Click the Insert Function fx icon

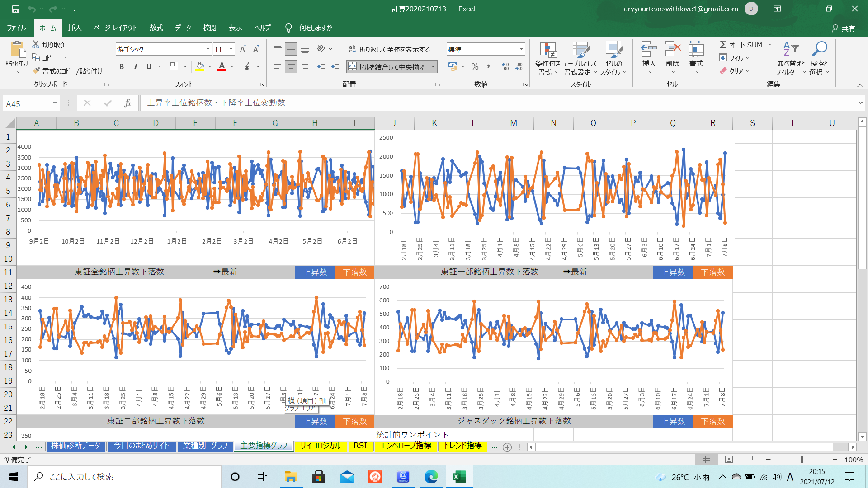pos(127,103)
